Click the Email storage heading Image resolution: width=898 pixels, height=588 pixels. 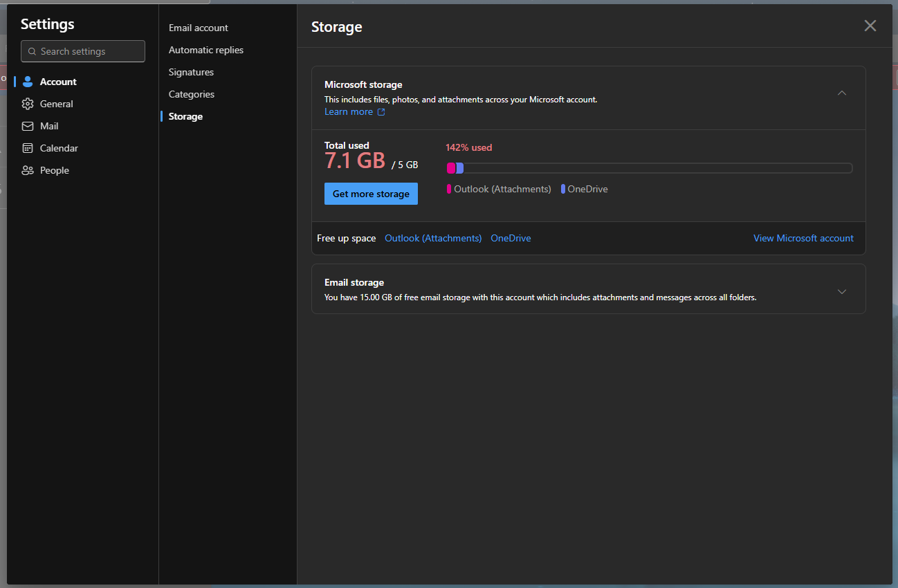pos(354,282)
